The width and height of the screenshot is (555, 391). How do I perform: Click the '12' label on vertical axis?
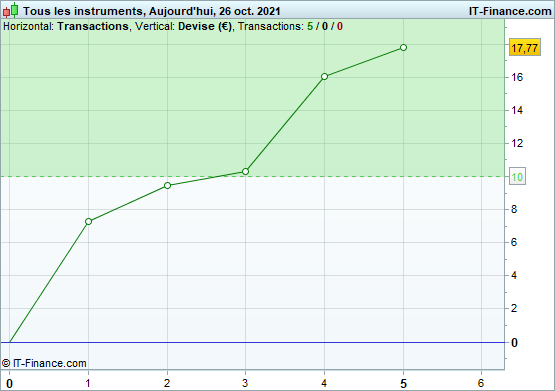(x=517, y=143)
